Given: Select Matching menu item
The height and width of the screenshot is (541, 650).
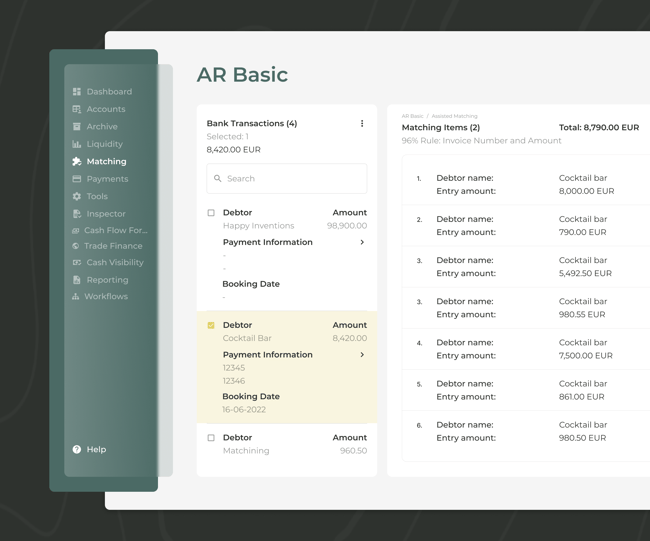Looking at the screenshot, I should coord(107,161).
